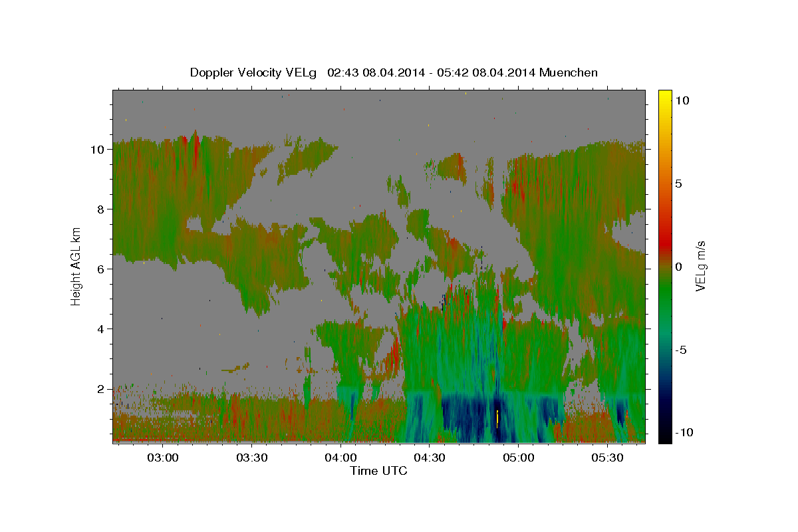The height and width of the screenshot is (532, 798).
Task: Click the colorbar label 'VELg m/s'
Action: [x=701, y=266]
